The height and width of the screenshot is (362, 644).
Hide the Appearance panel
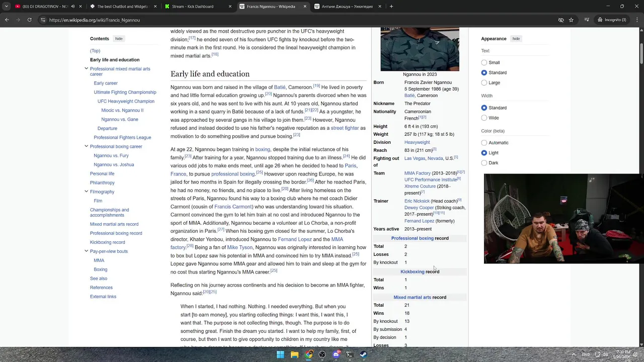516,39
